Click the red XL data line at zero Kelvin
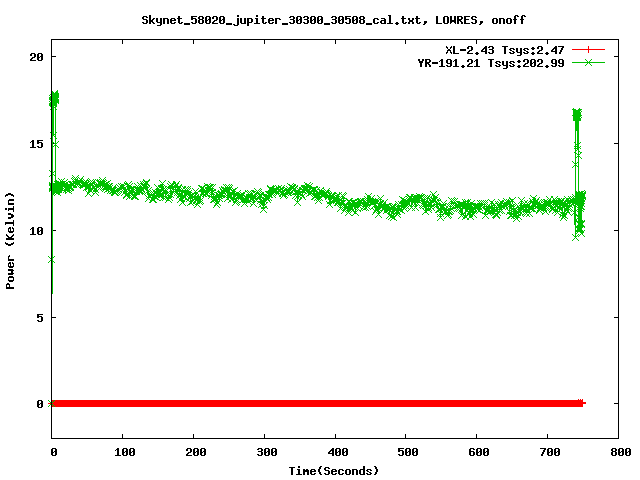 click(x=317, y=404)
